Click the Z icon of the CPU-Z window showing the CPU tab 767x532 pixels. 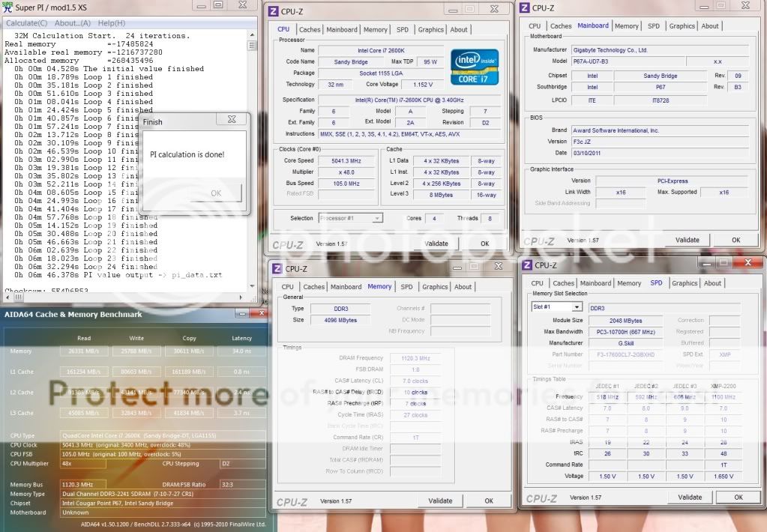[x=273, y=11]
